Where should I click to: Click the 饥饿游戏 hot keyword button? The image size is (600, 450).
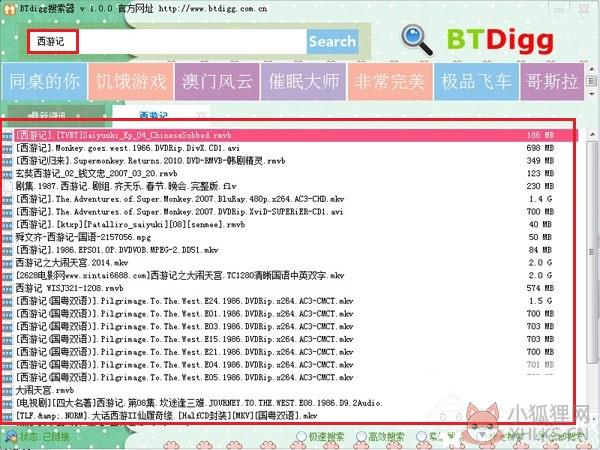click(131, 82)
